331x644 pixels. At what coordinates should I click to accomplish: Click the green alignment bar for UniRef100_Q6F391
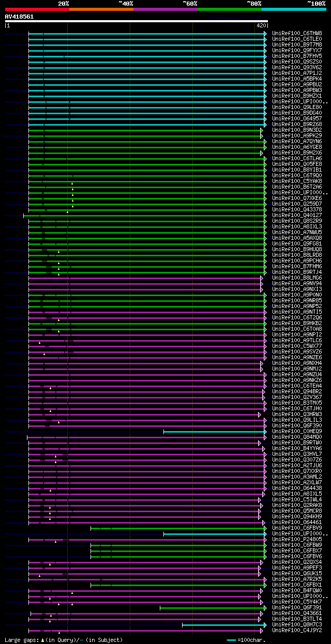click(212, 608)
